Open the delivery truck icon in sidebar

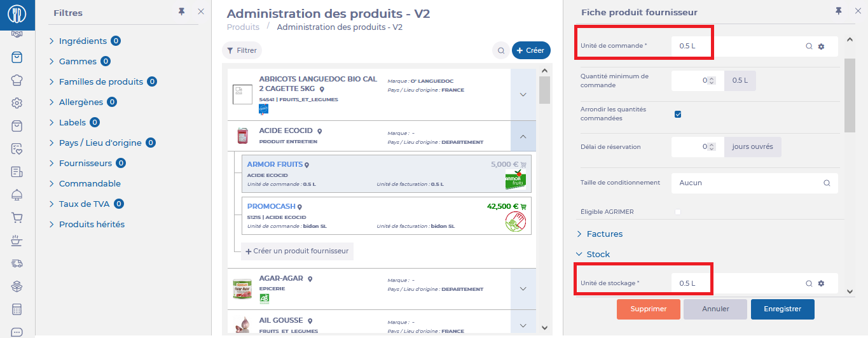coord(17,264)
